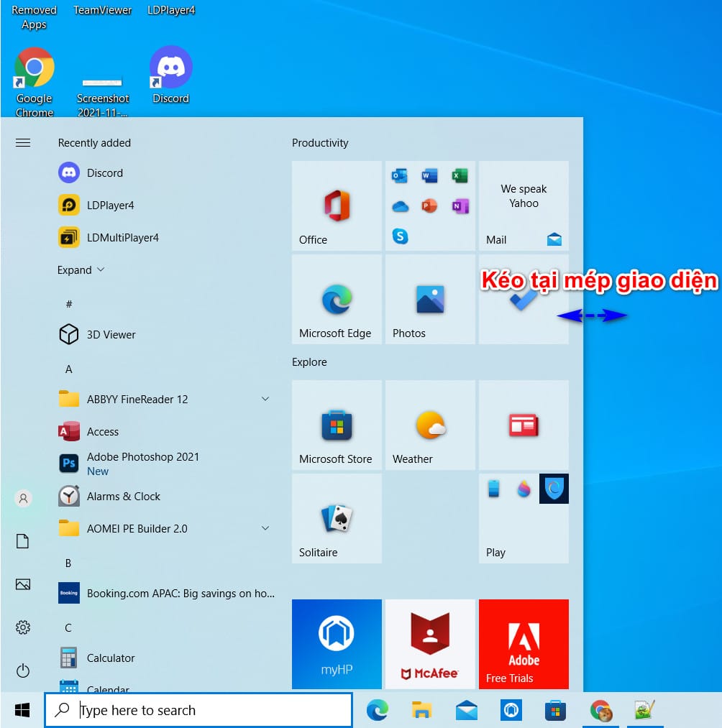Screen dimensions: 722x728
Task: Open the Start menu power options
Action: point(23,671)
